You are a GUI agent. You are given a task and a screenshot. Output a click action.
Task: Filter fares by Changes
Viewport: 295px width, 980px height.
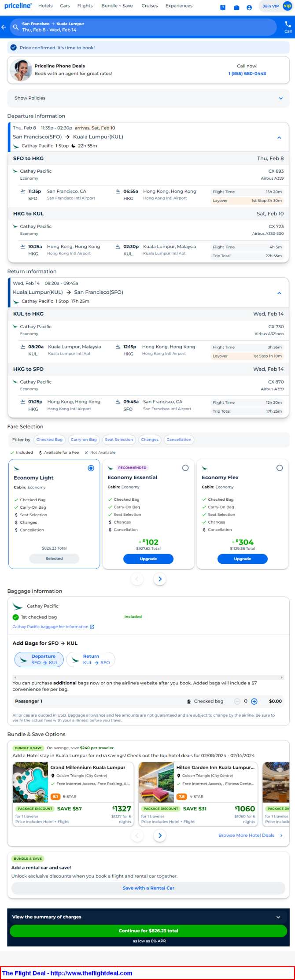point(150,440)
